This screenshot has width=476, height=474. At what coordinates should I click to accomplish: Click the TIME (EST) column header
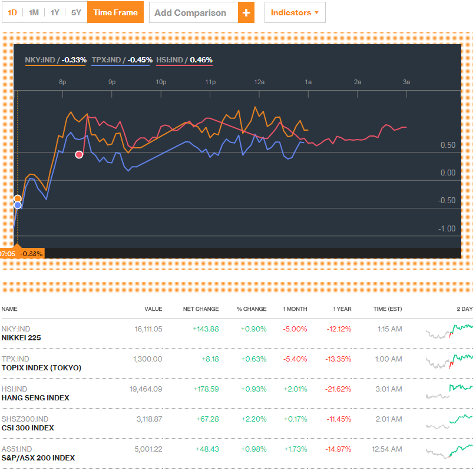pyautogui.click(x=388, y=309)
